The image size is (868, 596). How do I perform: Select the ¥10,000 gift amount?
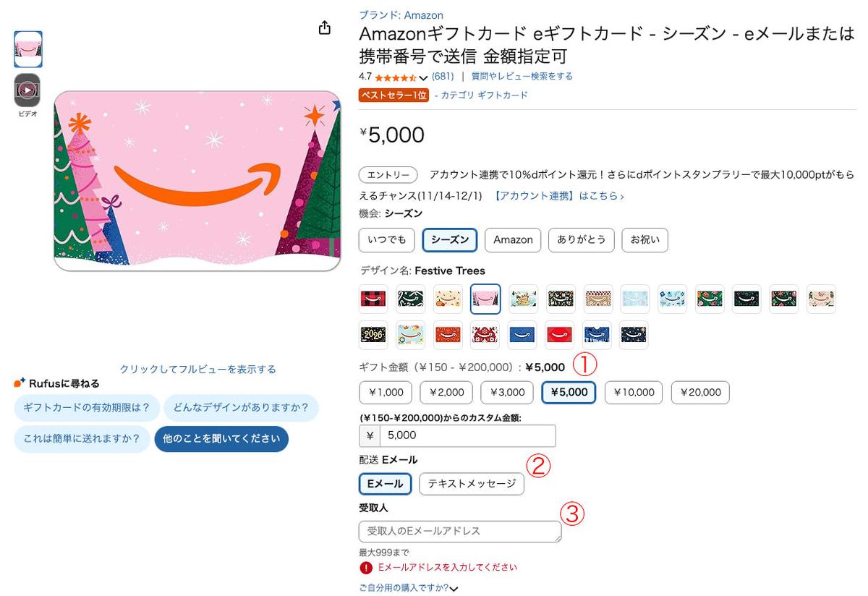click(633, 392)
